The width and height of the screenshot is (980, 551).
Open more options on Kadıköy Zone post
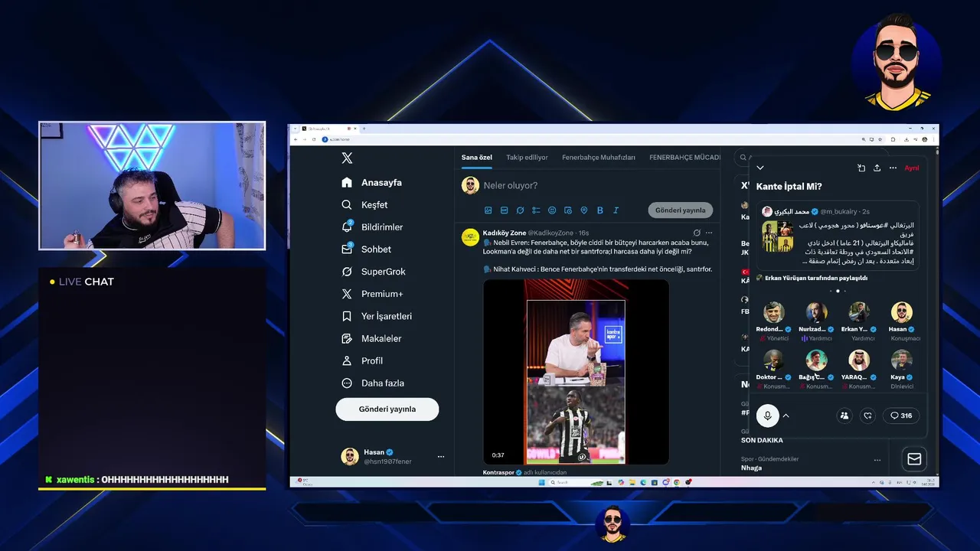coord(709,233)
